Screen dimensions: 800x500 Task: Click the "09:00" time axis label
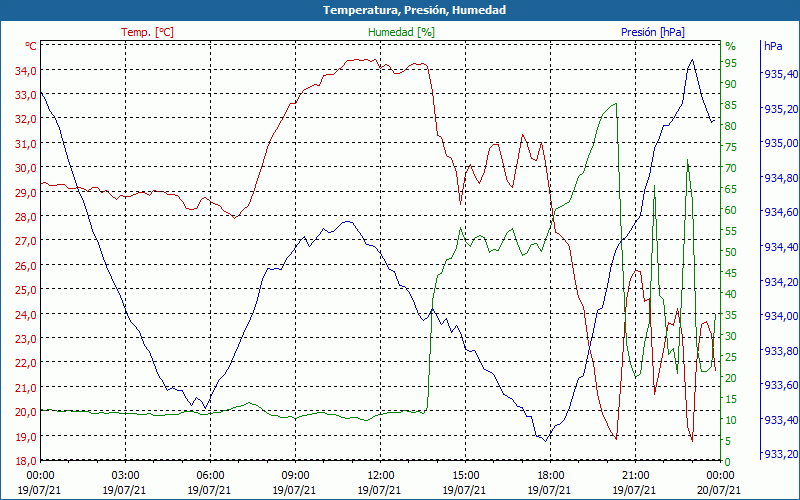point(295,475)
